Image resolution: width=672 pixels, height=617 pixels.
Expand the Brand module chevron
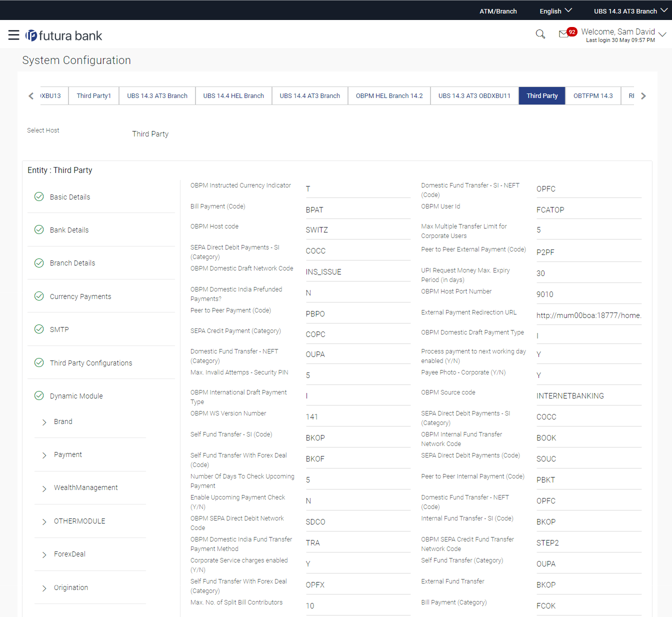44,422
